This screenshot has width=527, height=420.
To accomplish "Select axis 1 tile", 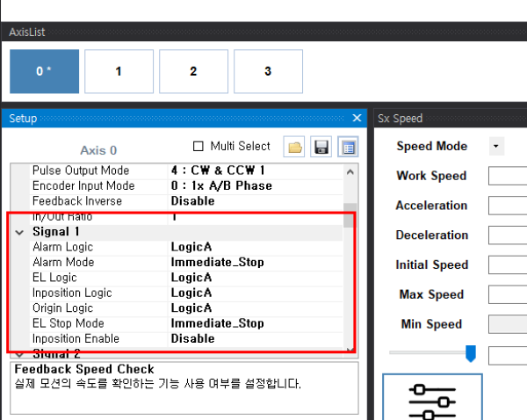I will (119, 71).
